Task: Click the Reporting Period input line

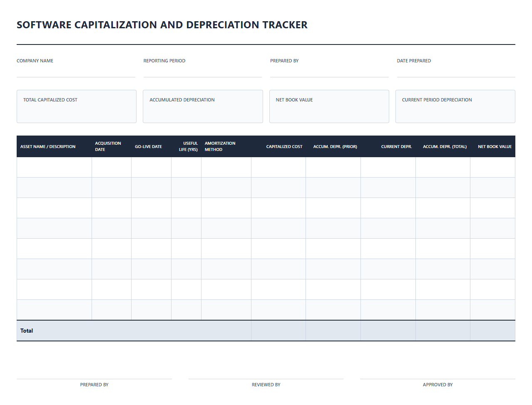Action: pyautogui.click(x=203, y=72)
